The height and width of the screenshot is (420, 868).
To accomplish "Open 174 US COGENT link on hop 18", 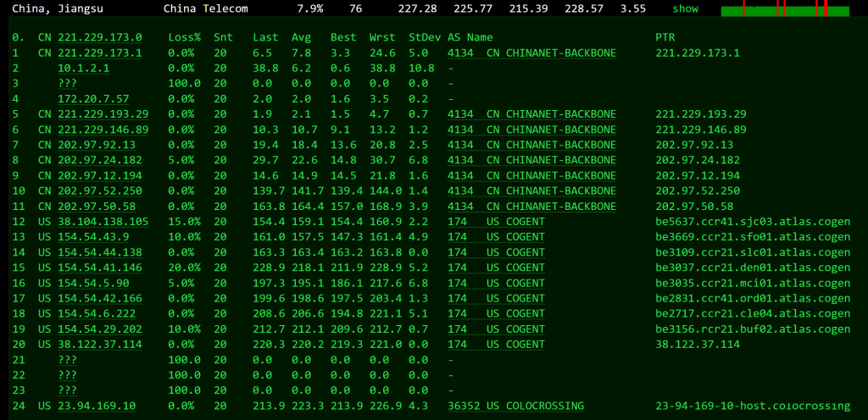I will (496, 314).
